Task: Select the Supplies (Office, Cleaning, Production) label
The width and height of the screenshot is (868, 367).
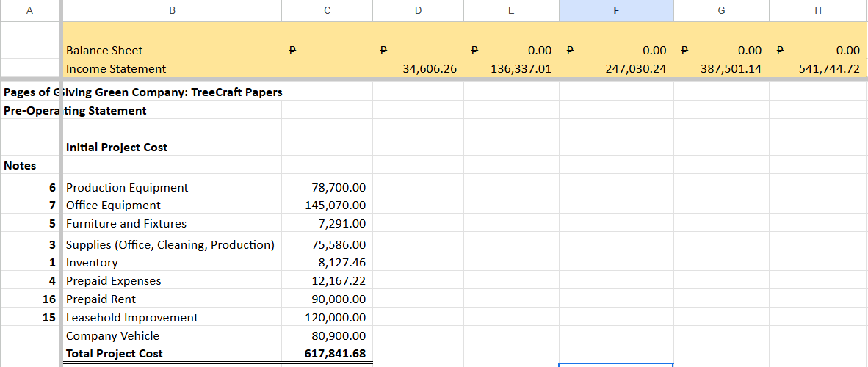Action: [172, 244]
